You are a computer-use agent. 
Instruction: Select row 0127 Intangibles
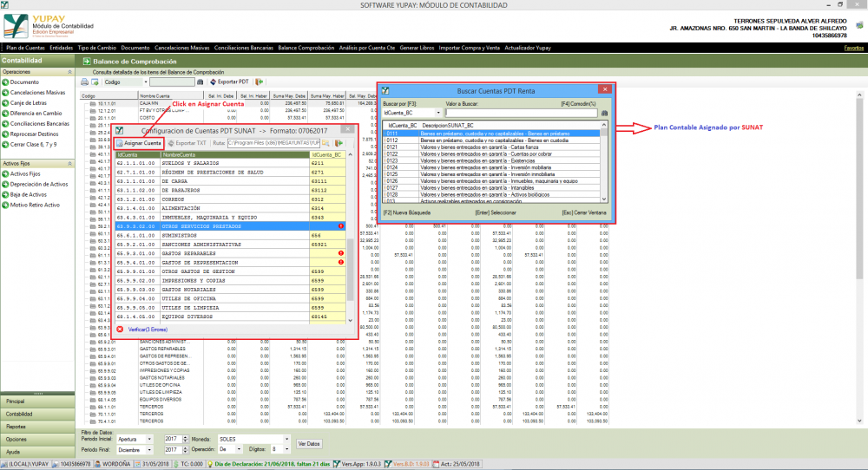tap(492, 188)
